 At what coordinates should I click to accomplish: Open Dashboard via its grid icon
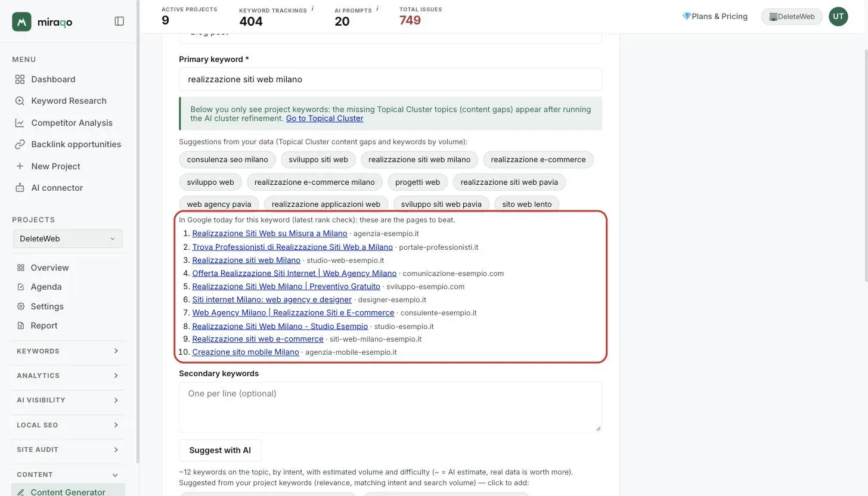tap(20, 79)
